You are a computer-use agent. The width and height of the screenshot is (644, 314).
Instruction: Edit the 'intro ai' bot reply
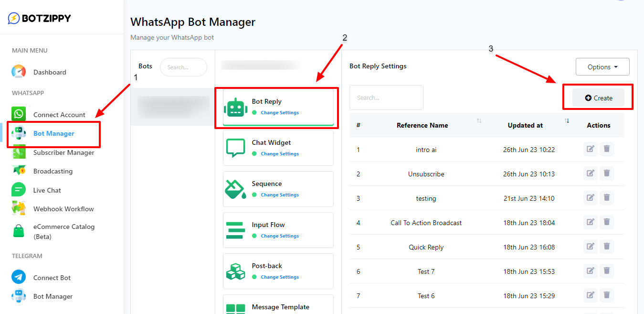tap(591, 149)
